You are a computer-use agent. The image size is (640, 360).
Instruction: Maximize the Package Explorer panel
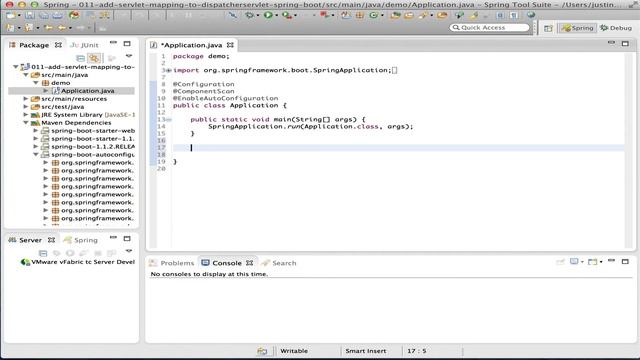click(x=127, y=44)
